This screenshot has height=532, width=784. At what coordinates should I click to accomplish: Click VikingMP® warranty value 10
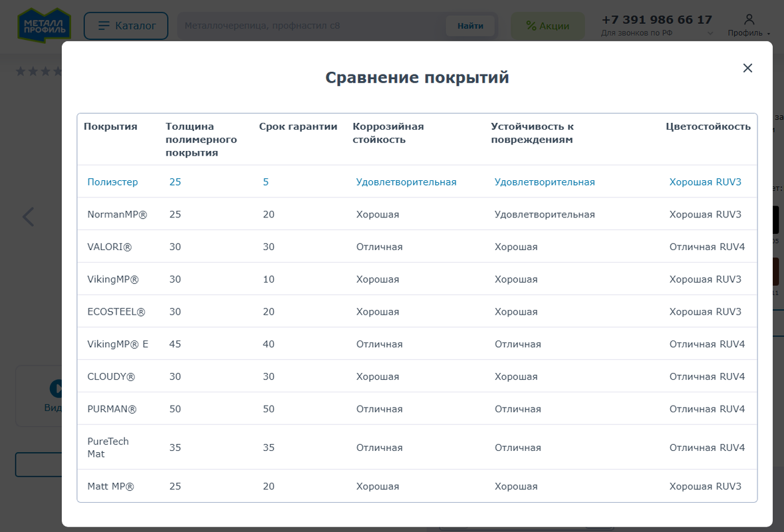pyautogui.click(x=269, y=279)
